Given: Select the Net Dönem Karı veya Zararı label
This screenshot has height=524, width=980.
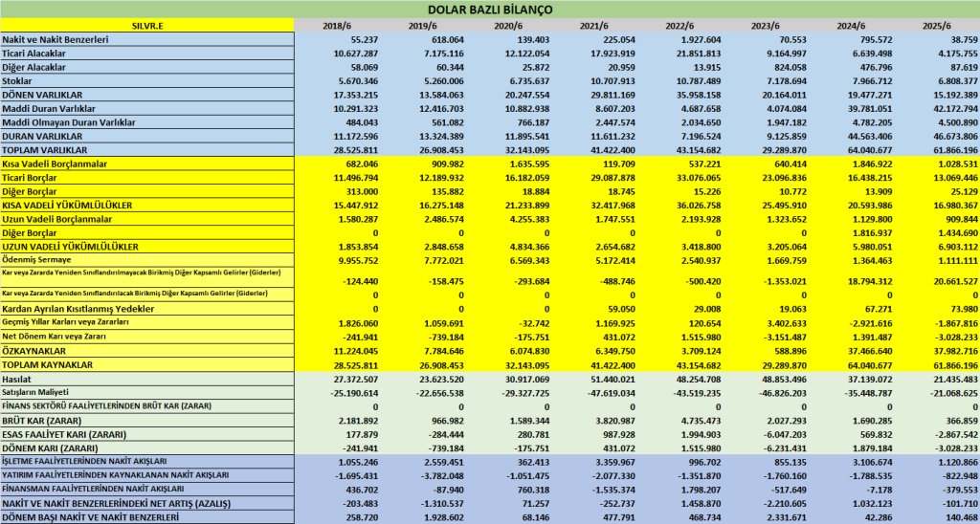Looking at the screenshot, I should click(x=54, y=336).
